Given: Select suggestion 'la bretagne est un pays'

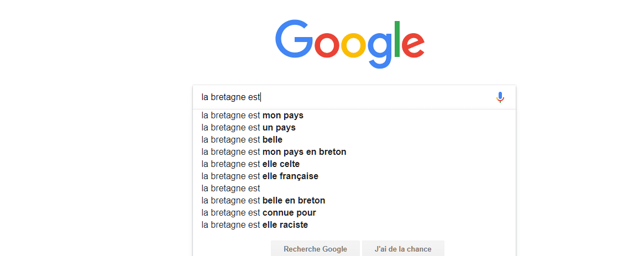Looking at the screenshot, I should pos(354,128).
